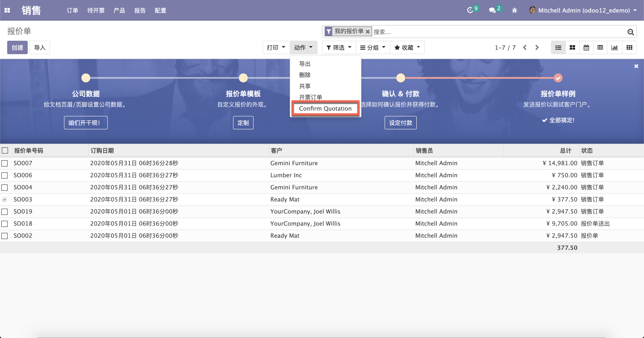Image resolution: width=644 pixels, height=338 pixels.
Task: Switch to the pivot table view
Action: tap(601, 48)
